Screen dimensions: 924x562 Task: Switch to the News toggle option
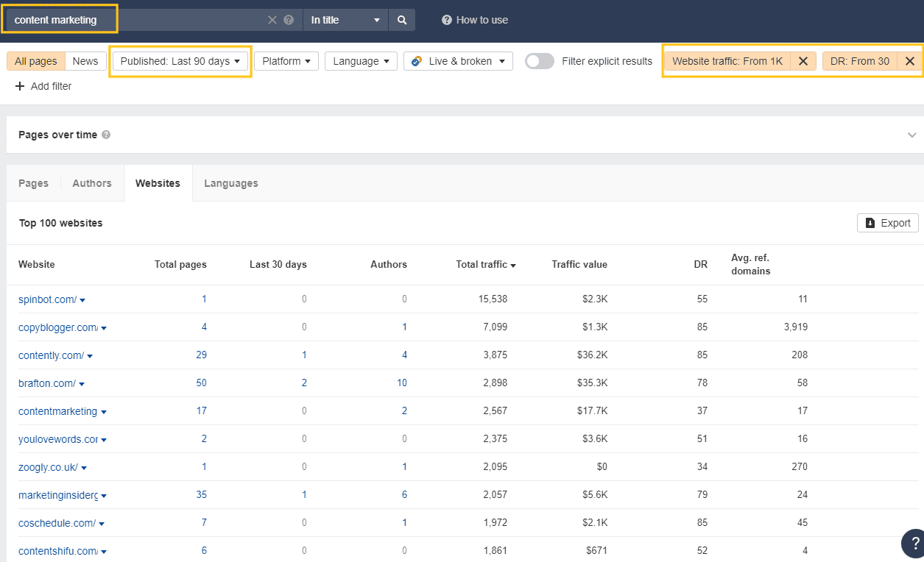[85, 61]
